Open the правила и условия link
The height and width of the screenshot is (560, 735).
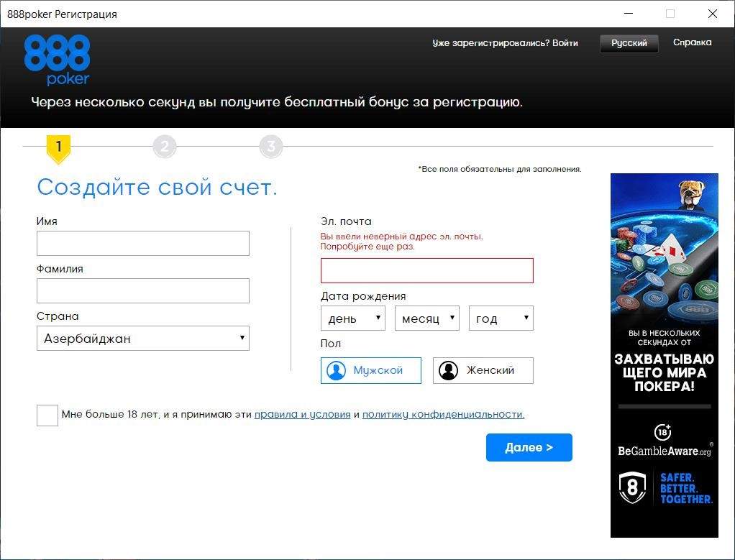[302, 414]
